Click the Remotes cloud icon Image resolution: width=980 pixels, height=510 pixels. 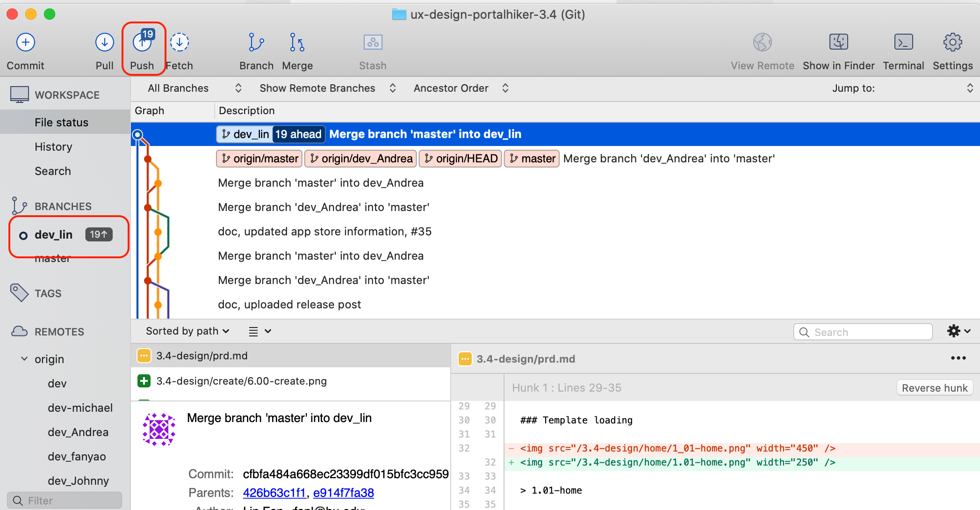[x=19, y=331]
